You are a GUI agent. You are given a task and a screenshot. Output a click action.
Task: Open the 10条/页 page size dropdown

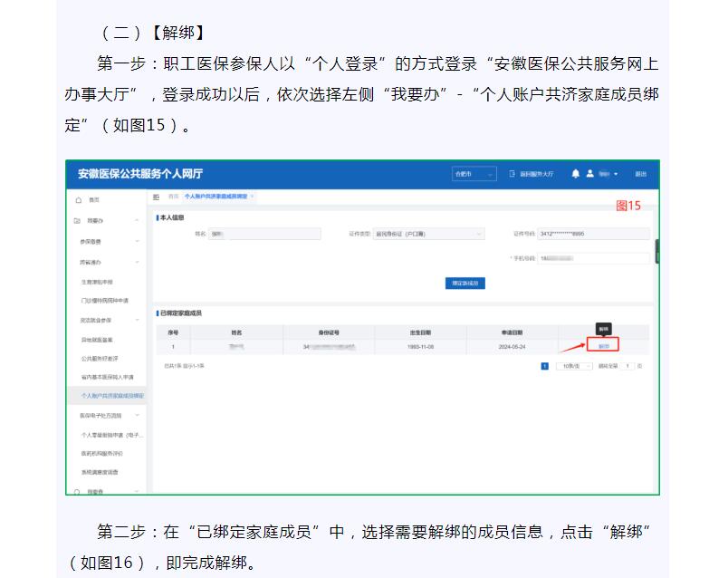tap(574, 366)
